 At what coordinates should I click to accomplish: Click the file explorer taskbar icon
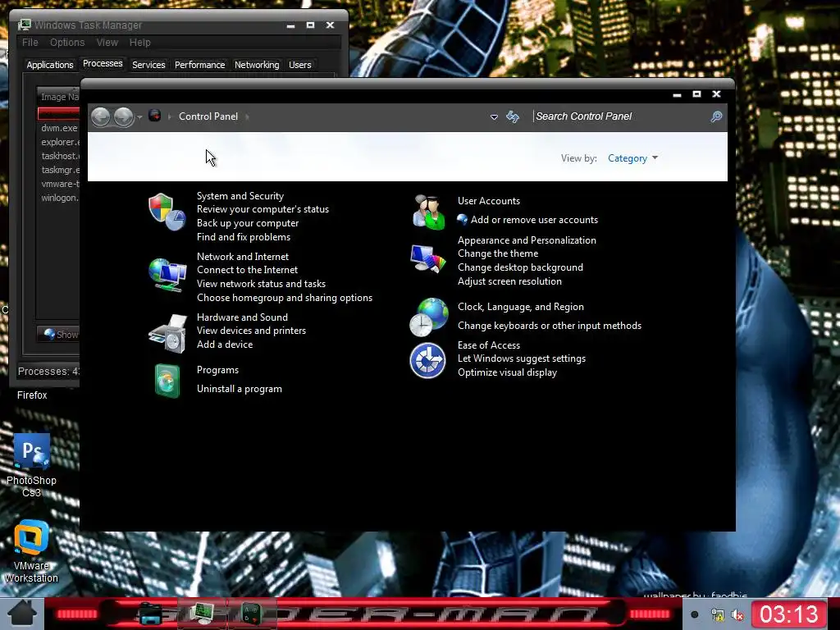pos(151,614)
